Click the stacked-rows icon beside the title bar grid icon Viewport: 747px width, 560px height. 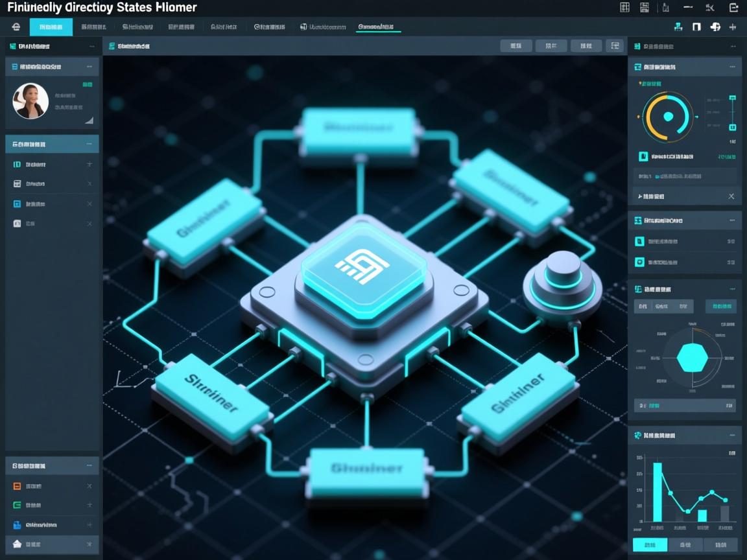(x=645, y=7)
